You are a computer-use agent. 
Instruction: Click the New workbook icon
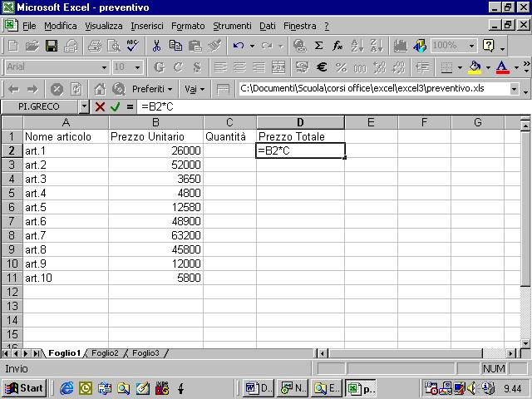pyautogui.click(x=13, y=46)
